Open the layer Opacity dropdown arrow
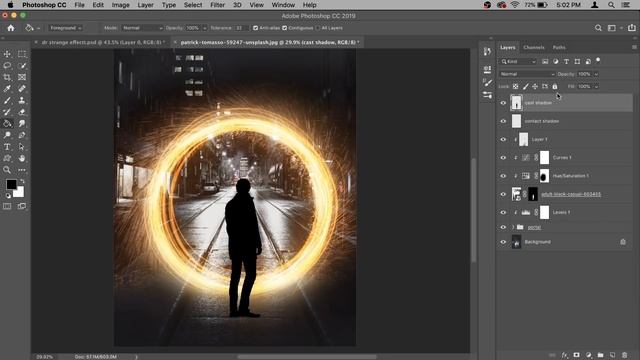The width and height of the screenshot is (640, 360). click(x=596, y=74)
